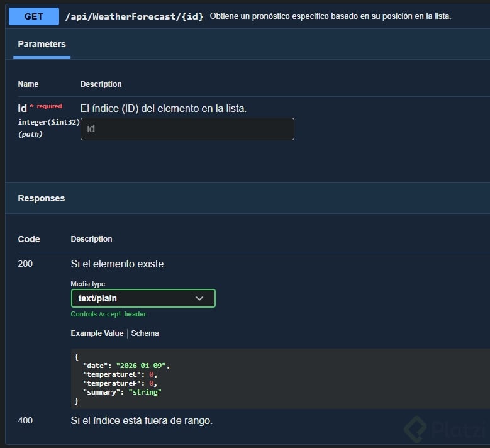
Task: Focus the id parameter input field
Action: point(187,129)
